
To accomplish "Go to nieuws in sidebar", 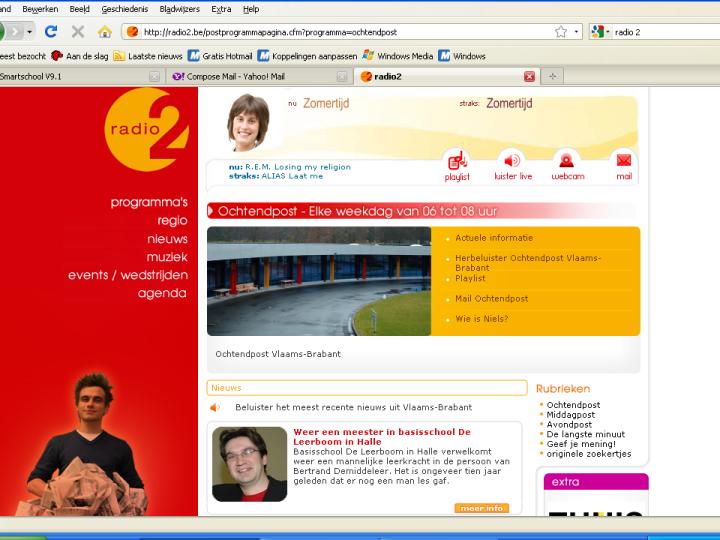I will click(x=168, y=239).
